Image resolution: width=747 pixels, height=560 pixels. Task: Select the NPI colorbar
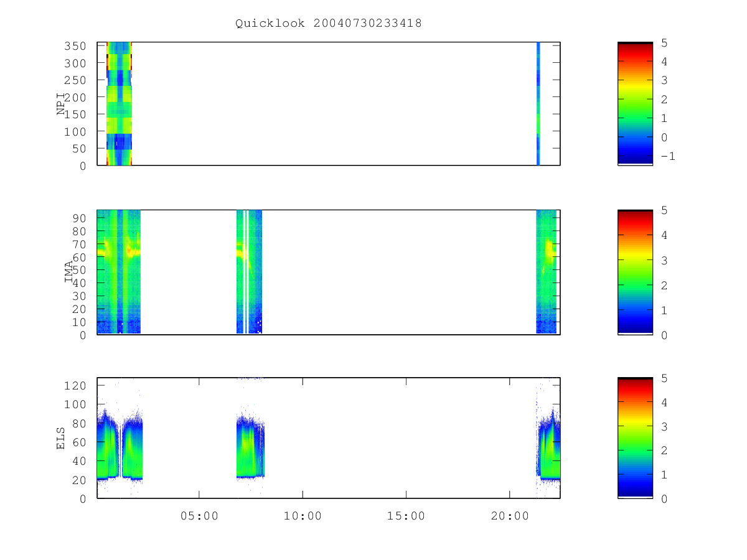[635, 103]
